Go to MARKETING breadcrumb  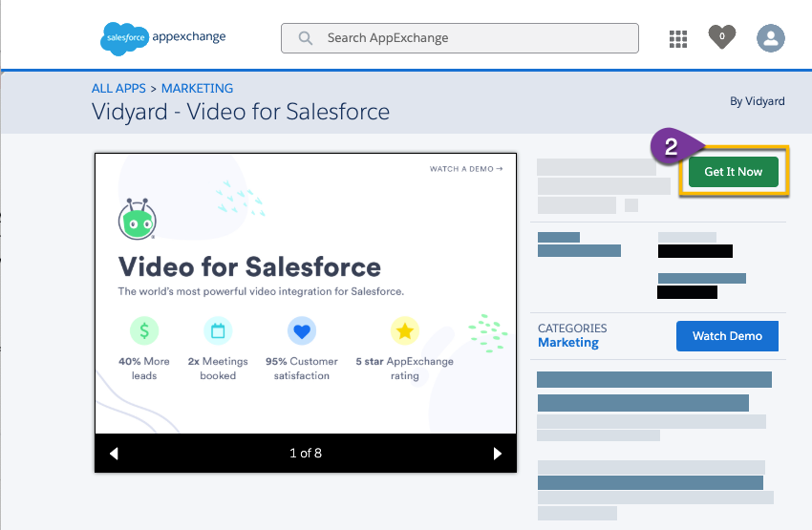(x=197, y=89)
